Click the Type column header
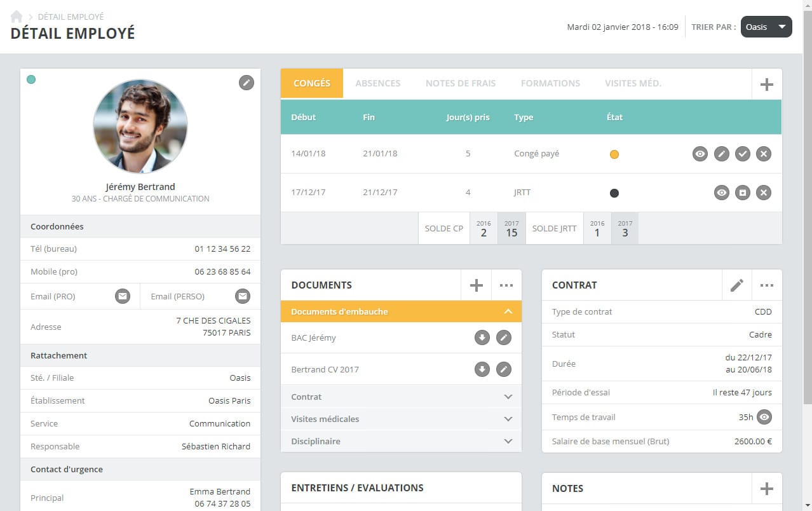Viewport: 812px width, 511px height. (524, 117)
